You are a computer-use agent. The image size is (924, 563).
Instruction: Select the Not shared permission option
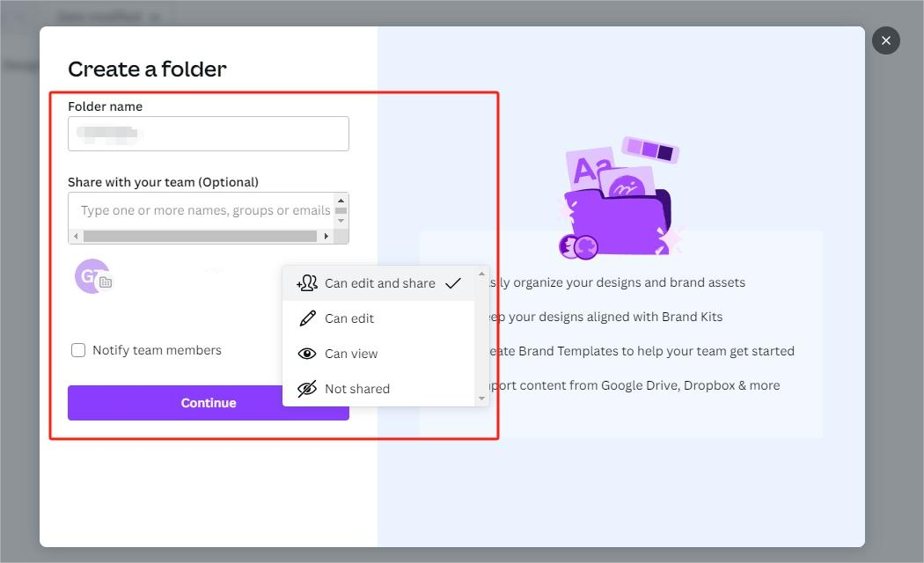[x=357, y=389]
